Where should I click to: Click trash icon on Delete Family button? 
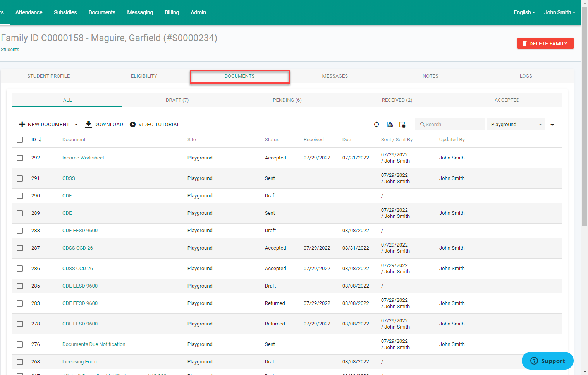click(x=524, y=44)
